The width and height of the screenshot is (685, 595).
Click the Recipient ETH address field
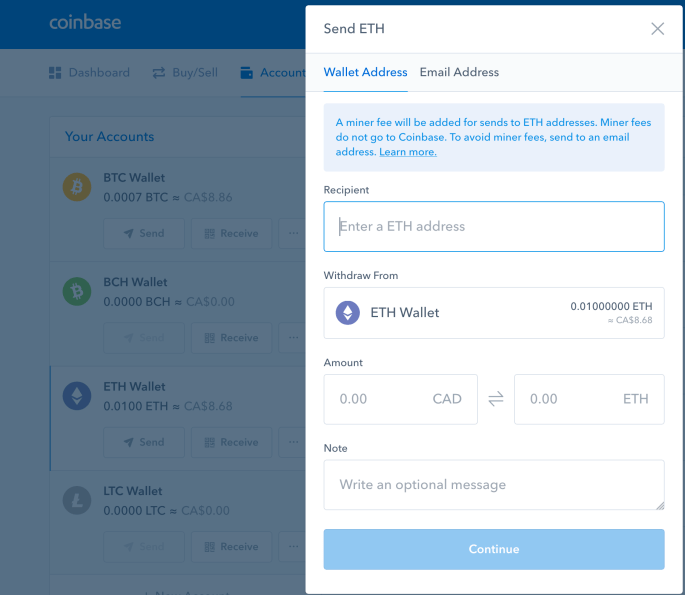[494, 227]
